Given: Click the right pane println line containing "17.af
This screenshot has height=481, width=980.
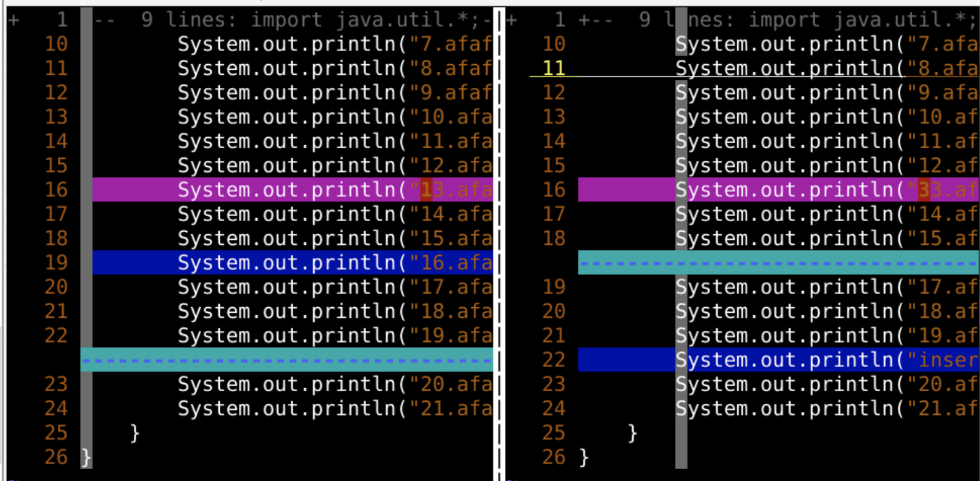Looking at the screenshot, I should pos(827,287).
